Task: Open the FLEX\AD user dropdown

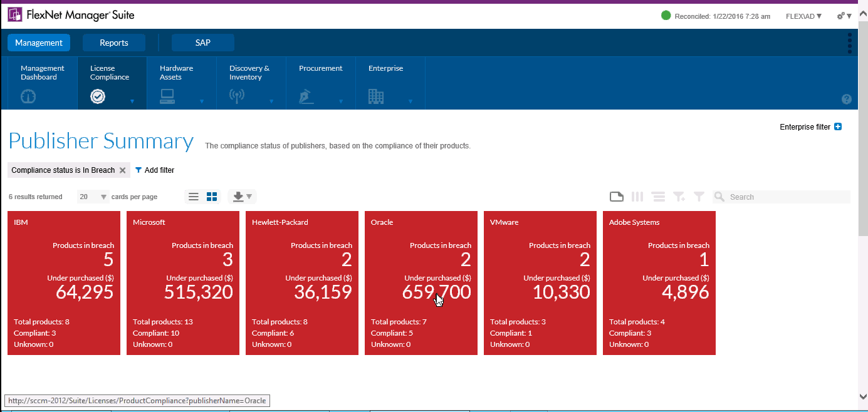Action: 803,16
